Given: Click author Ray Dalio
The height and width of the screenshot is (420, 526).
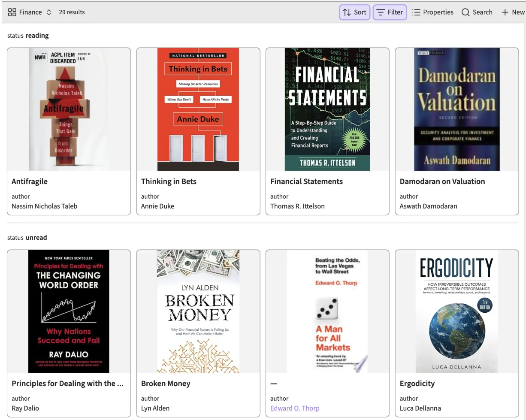Looking at the screenshot, I should 25,408.
